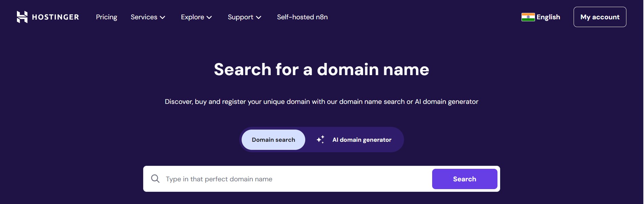Expand the chevron next to Services

click(163, 18)
